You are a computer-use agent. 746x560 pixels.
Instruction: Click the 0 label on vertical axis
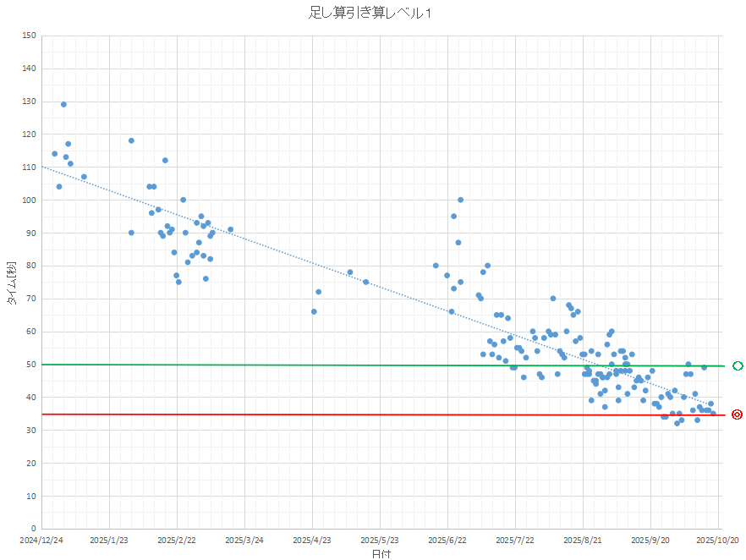pyautogui.click(x=32, y=530)
